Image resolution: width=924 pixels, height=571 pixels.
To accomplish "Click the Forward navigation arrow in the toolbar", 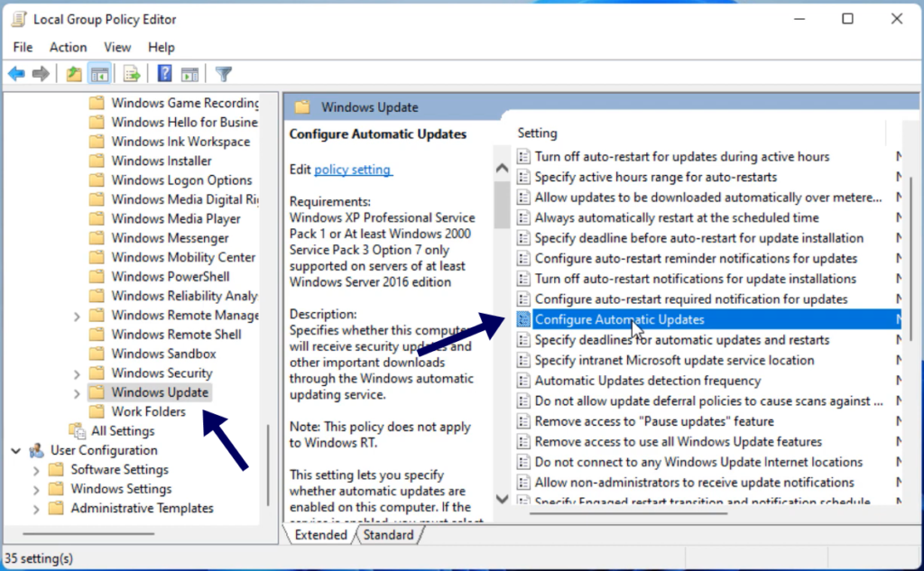I will [40, 73].
